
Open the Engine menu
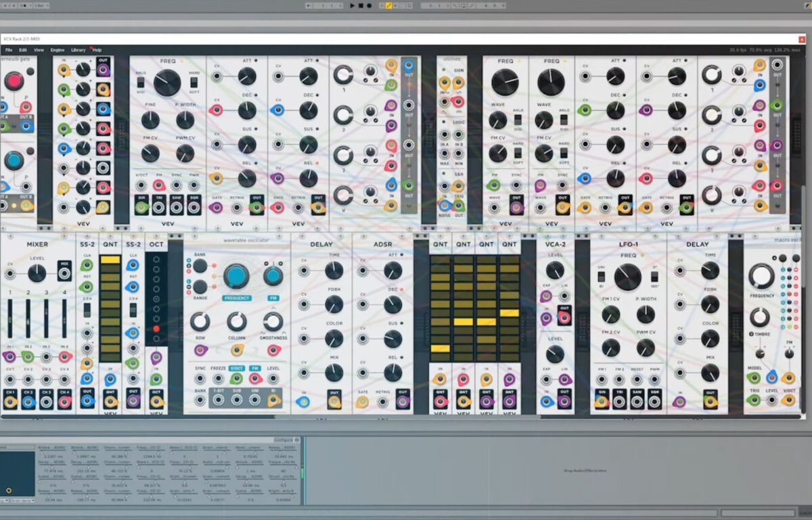(x=58, y=50)
